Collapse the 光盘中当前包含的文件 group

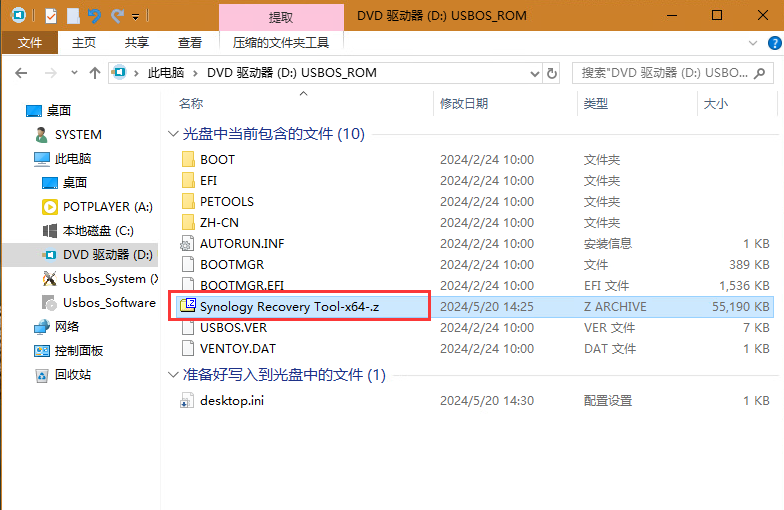point(173,134)
